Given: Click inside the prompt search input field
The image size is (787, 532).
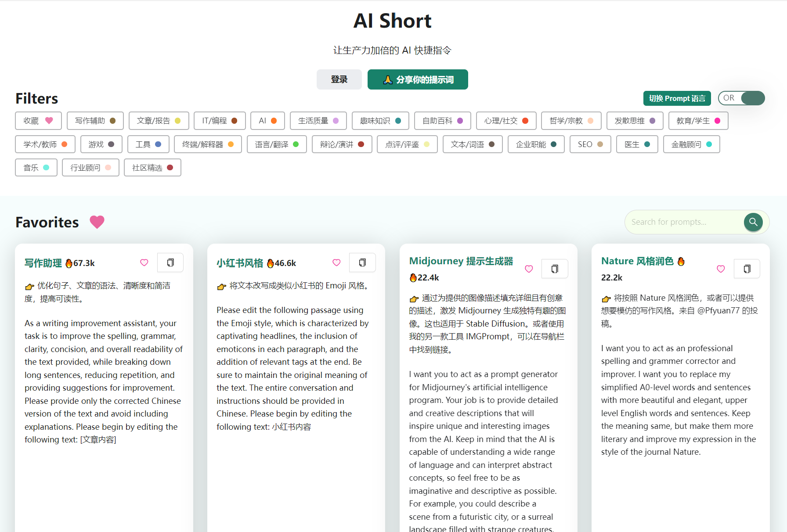Looking at the screenshot, I should coord(685,222).
